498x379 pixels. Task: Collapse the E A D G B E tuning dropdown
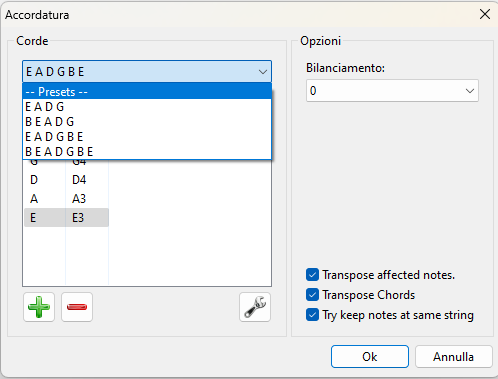point(147,72)
